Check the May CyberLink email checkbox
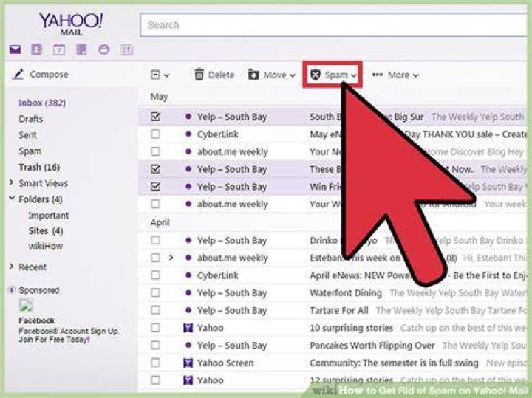532x398 pixels. [x=155, y=134]
